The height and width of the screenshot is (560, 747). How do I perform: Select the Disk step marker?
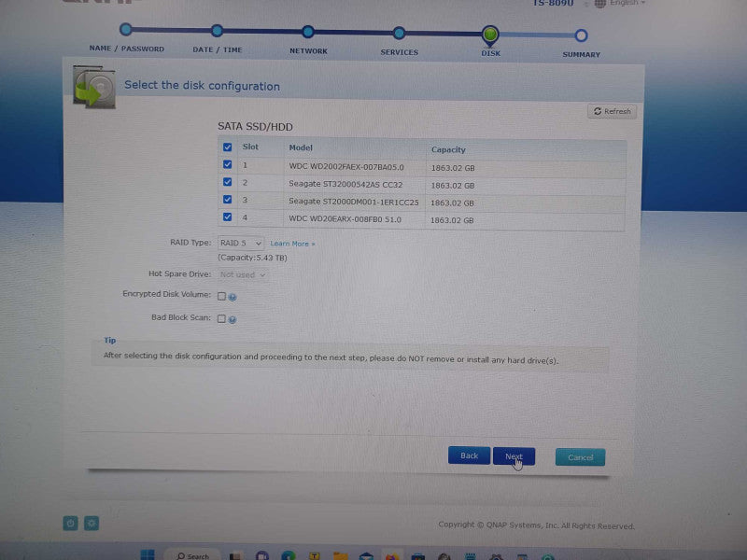pyautogui.click(x=490, y=35)
